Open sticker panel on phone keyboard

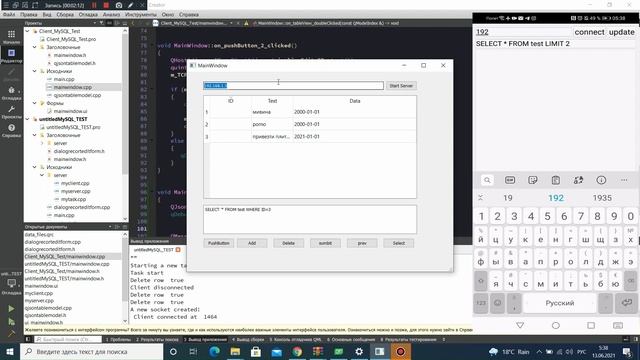(533, 180)
